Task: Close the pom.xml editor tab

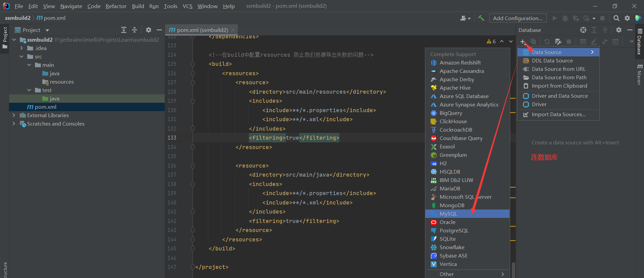Action: coord(233,30)
